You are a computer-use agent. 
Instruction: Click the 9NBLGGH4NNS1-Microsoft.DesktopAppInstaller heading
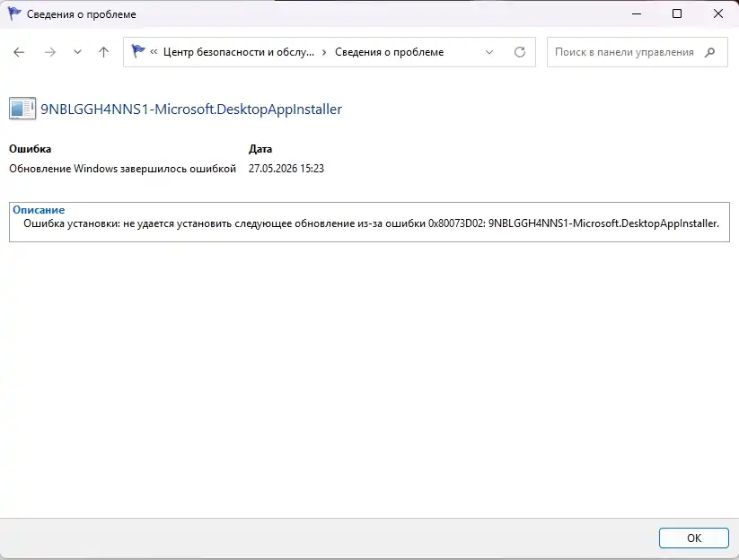pyautogui.click(x=191, y=109)
